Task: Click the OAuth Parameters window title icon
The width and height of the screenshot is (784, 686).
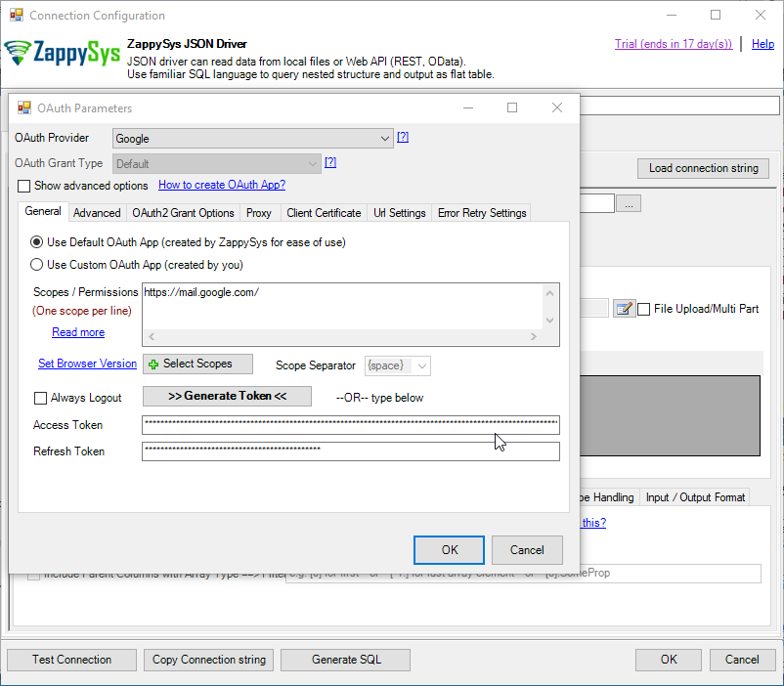Action: (24, 108)
